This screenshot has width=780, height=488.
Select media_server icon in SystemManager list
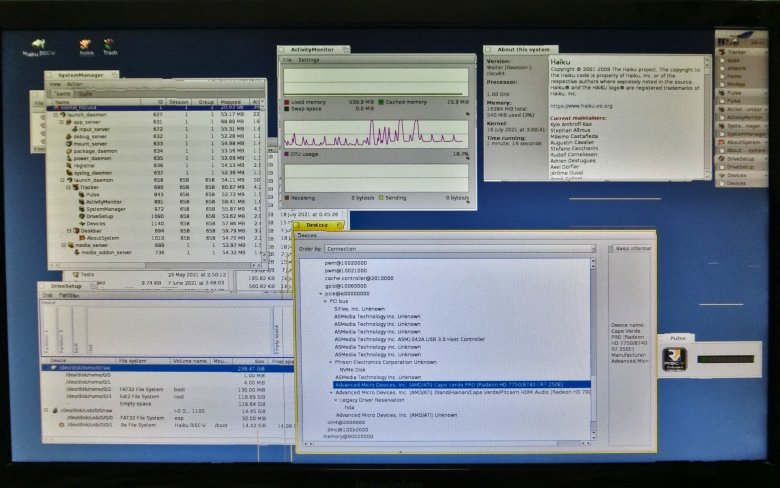point(71,245)
